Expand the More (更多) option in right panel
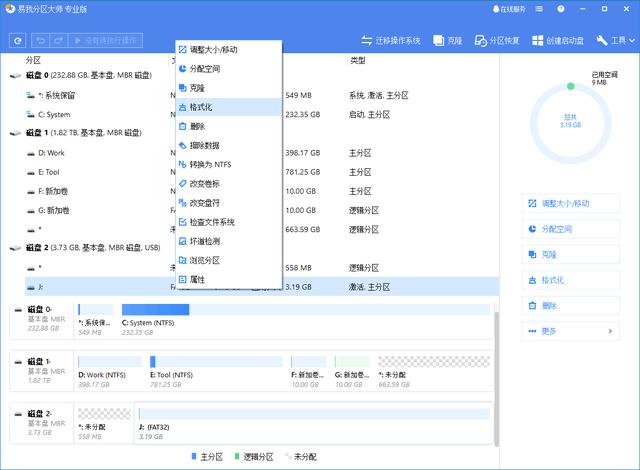 coord(570,331)
